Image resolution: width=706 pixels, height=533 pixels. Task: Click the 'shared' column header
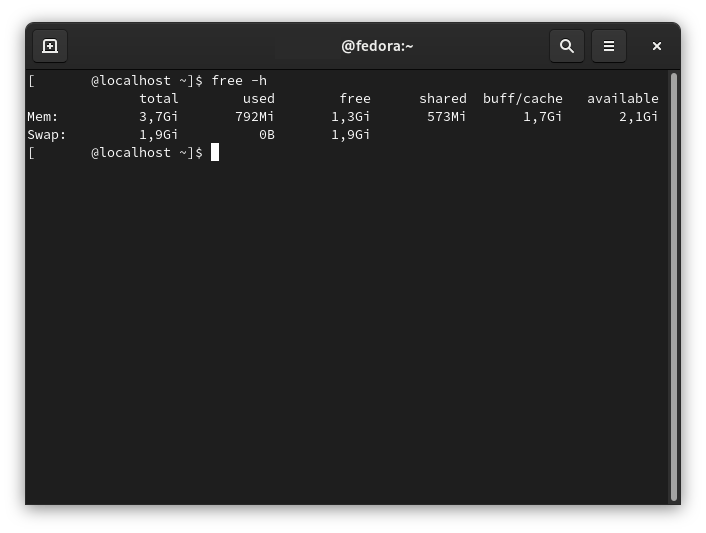[443, 99]
